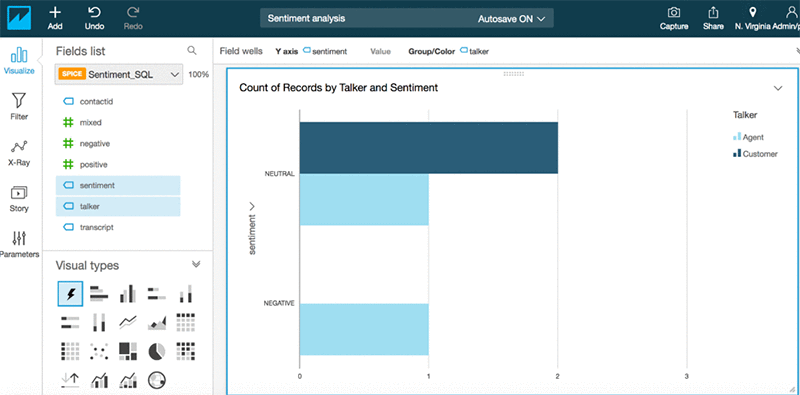Open the visual menu chevron
This screenshot has width=800, height=395.
[x=778, y=88]
